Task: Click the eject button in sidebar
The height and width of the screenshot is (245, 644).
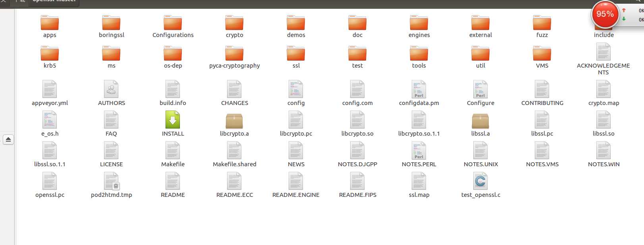Action: tap(8, 140)
